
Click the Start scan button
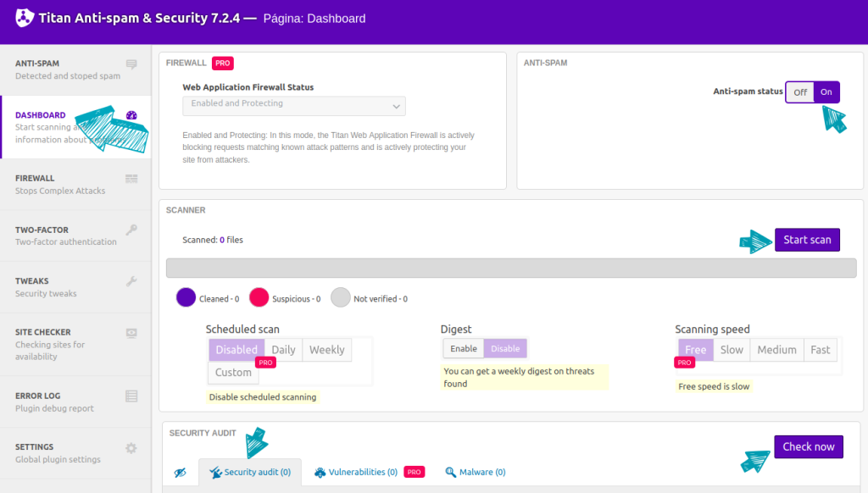point(807,240)
